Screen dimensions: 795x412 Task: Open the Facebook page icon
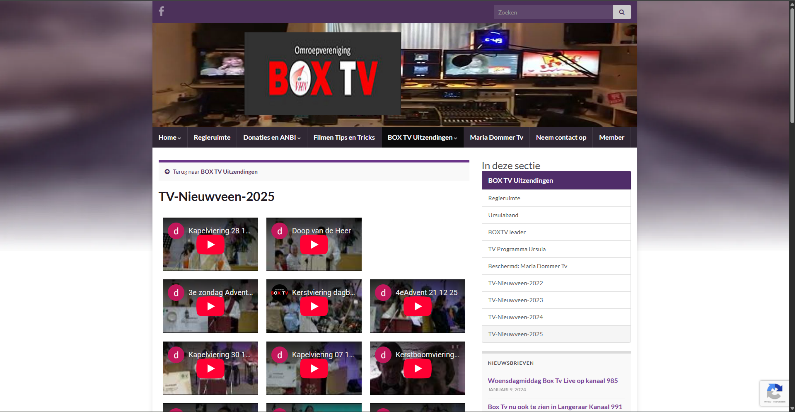click(x=161, y=12)
